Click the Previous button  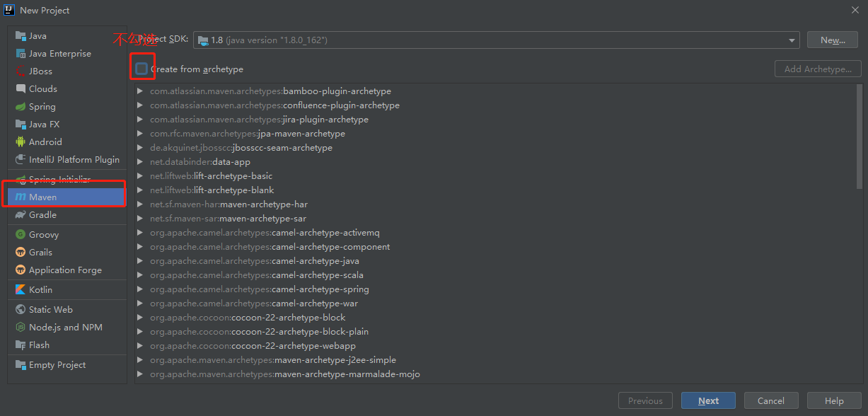pos(645,400)
